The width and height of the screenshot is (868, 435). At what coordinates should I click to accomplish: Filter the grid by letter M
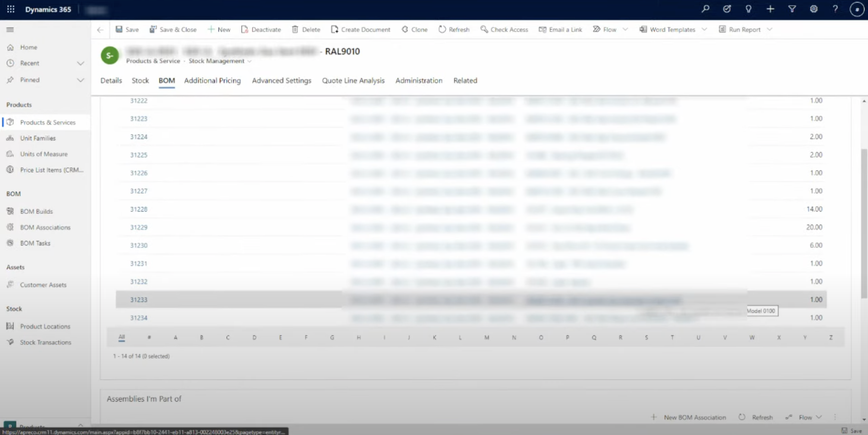(486, 338)
